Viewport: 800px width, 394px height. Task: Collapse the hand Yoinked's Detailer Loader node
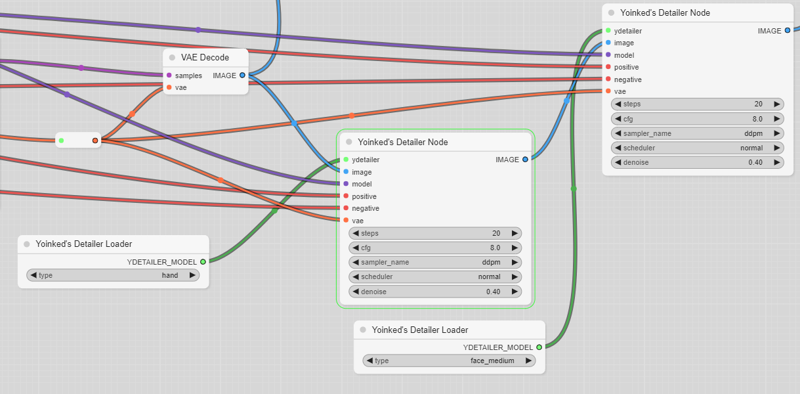[27, 244]
